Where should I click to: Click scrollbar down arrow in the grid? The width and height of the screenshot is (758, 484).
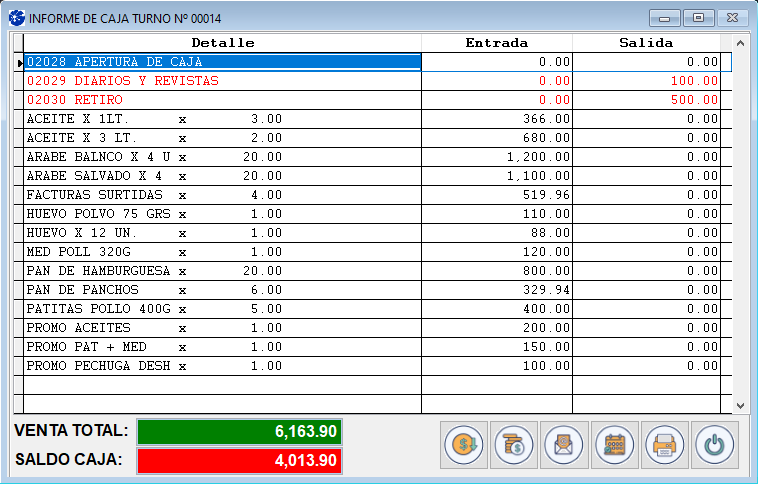pos(740,405)
